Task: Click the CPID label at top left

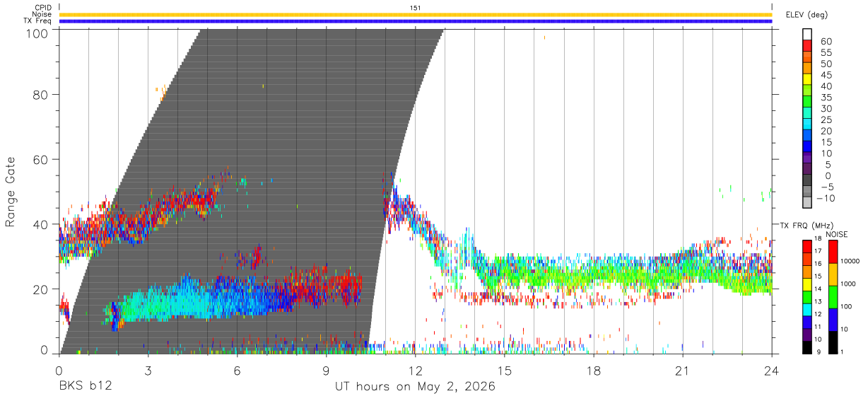Action: [43, 8]
